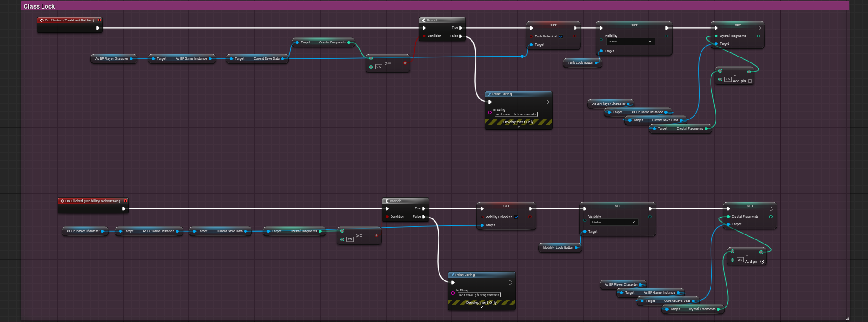Click the Branch node title after the MobilityLockButton event
This screenshot has width=868, height=322.
[x=396, y=201]
